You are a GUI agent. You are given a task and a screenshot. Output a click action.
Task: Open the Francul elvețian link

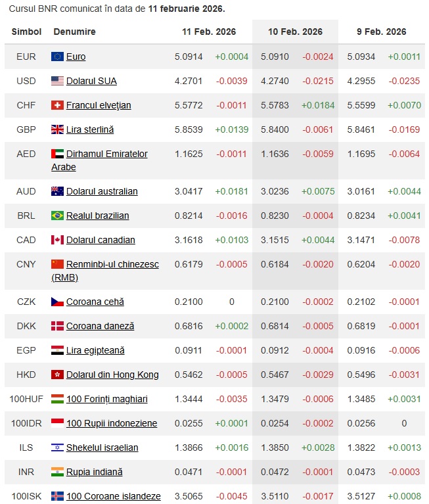tap(99, 105)
